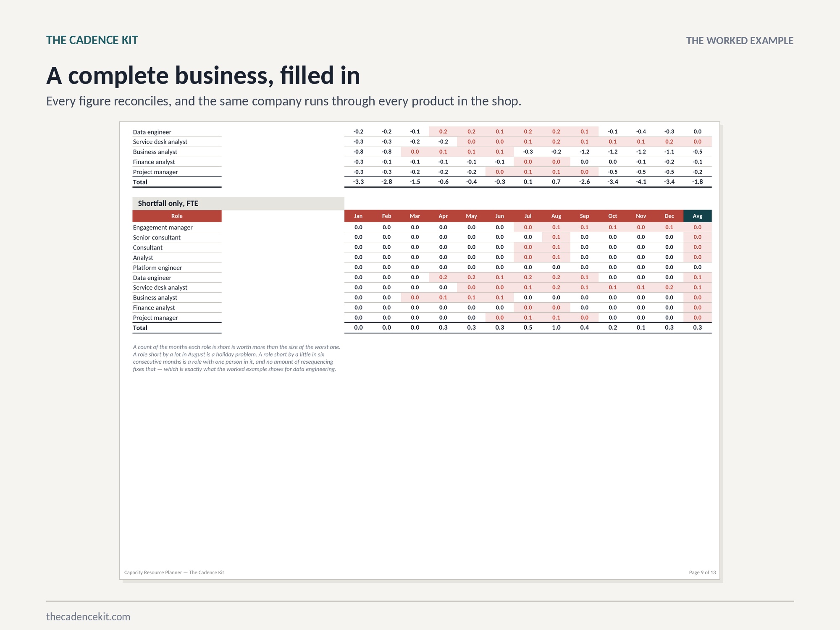840x630 pixels.
Task: Click THE CADENCE KIT header title
Action: coord(92,40)
